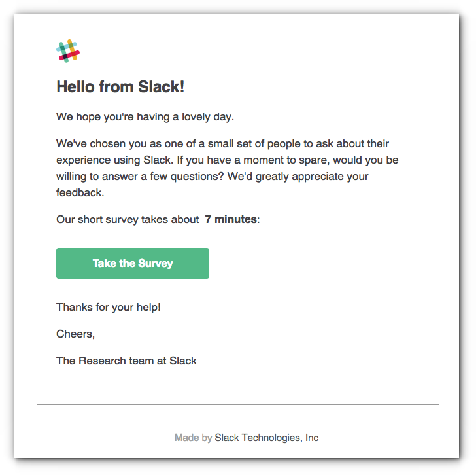Click "Our short survey takes about" text
The width and height of the screenshot is (476, 475).
(x=127, y=219)
